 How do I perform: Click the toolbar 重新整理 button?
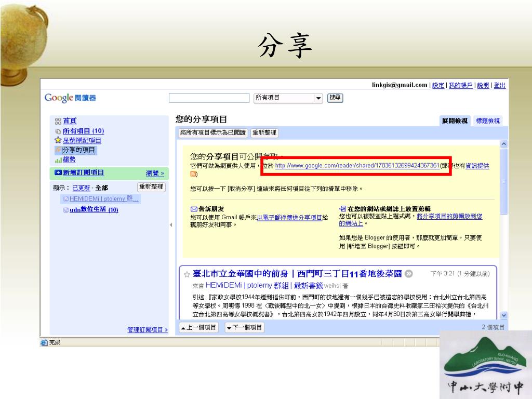tap(264, 132)
